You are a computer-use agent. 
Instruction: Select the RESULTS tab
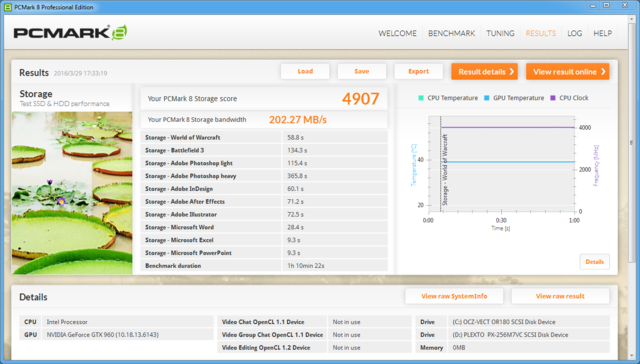540,33
